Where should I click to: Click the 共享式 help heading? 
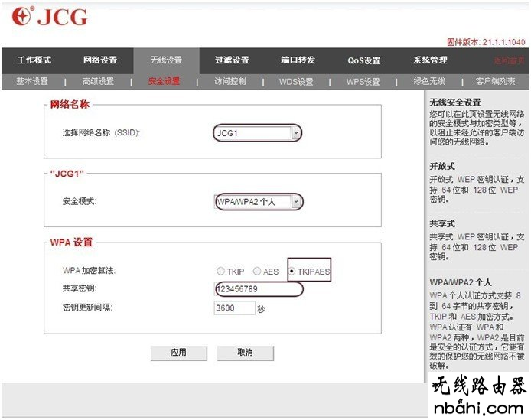442,223
